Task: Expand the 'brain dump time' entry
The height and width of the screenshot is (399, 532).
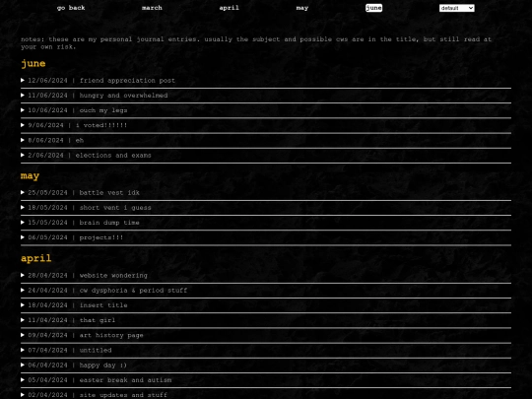Action: (x=266, y=223)
